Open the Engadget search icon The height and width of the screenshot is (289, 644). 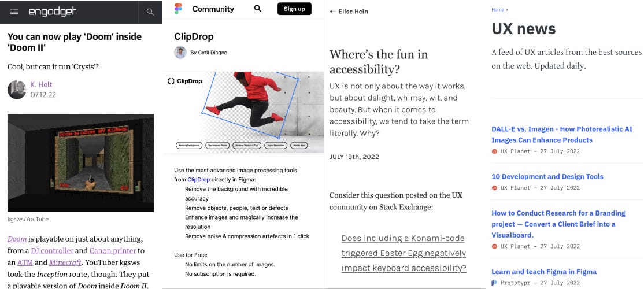pyautogui.click(x=150, y=12)
